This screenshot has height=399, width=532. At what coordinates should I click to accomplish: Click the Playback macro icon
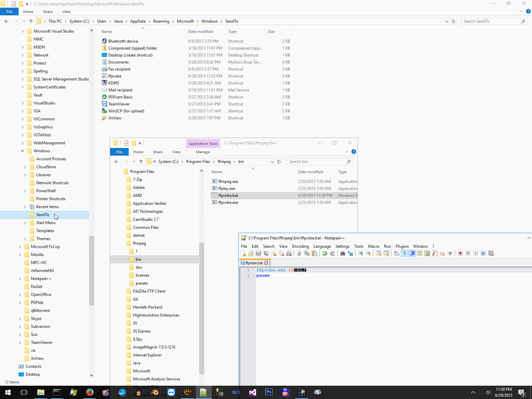click(476, 253)
